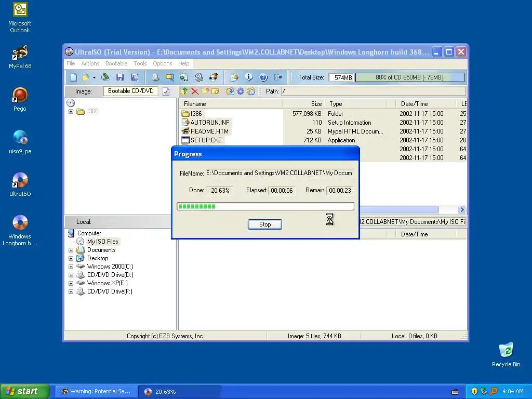Expand the CD/DVD Drive(D:) node
532x399 pixels.
(x=71, y=275)
